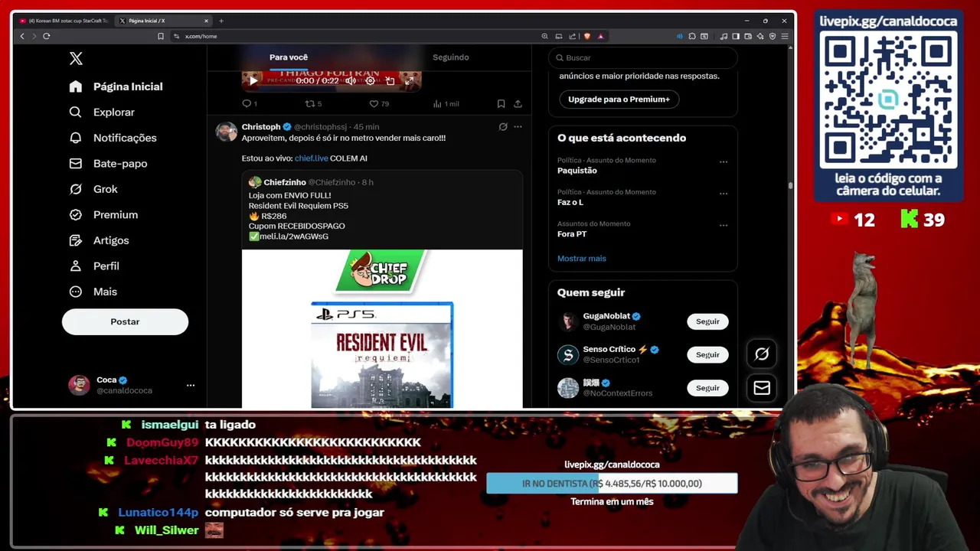Play the video in the top post

tap(253, 80)
